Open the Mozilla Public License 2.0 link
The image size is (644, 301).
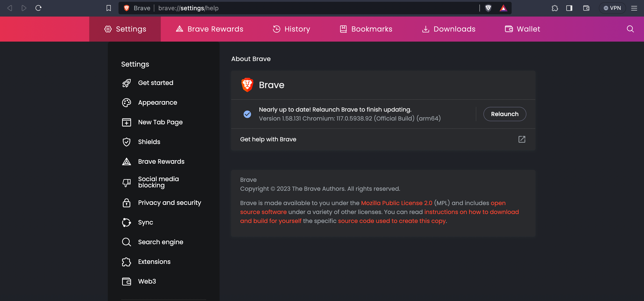point(396,203)
